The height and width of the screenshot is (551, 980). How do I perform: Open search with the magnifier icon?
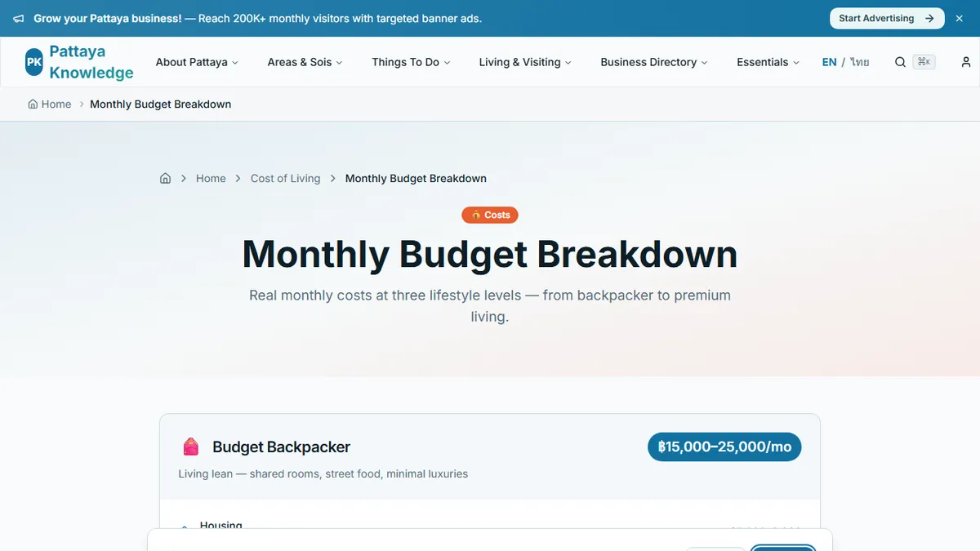point(900,62)
